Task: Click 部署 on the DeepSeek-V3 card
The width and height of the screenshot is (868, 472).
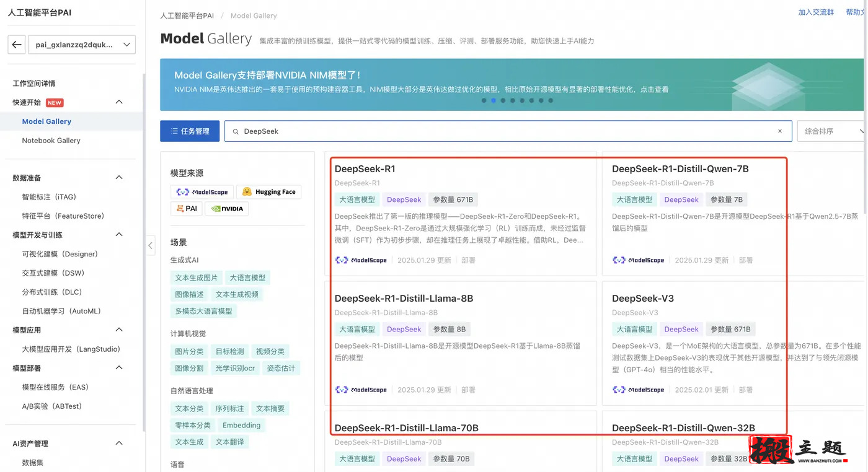Action: (x=745, y=390)
